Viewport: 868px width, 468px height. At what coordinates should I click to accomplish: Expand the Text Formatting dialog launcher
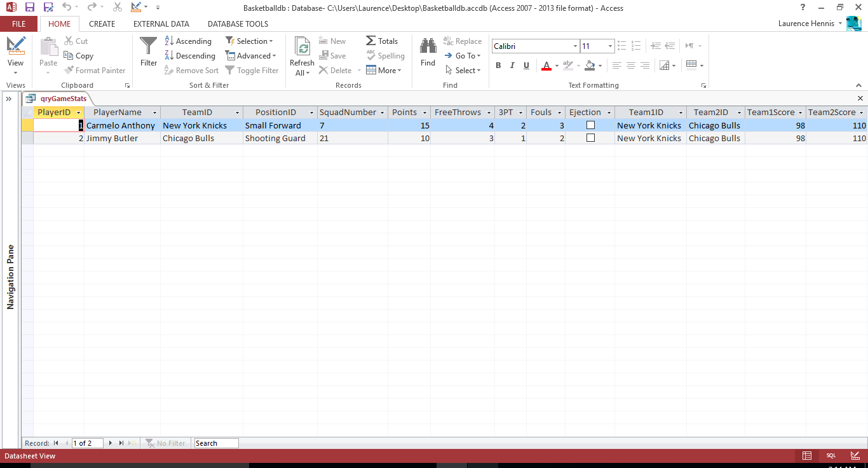703,85
